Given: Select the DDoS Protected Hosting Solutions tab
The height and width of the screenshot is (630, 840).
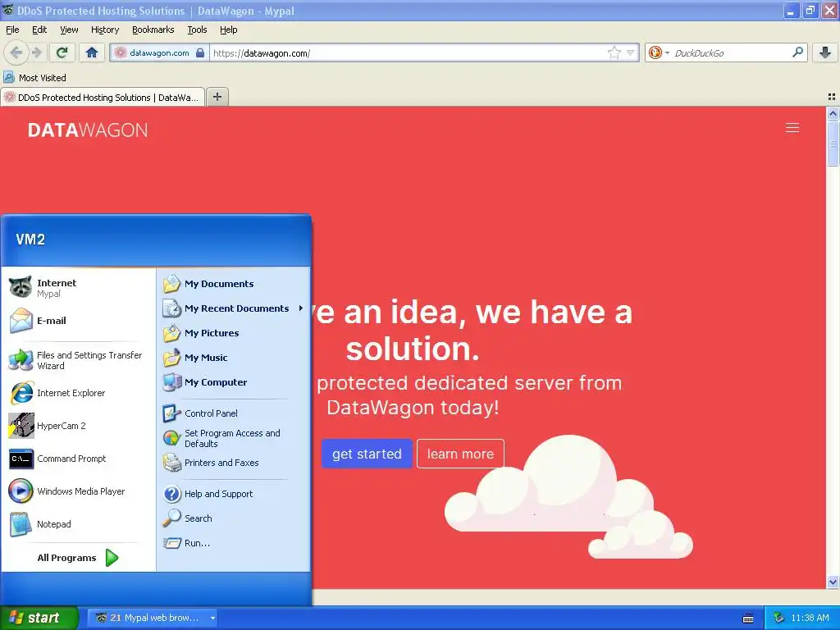Looking at the screenshot, I should (103, 97).
